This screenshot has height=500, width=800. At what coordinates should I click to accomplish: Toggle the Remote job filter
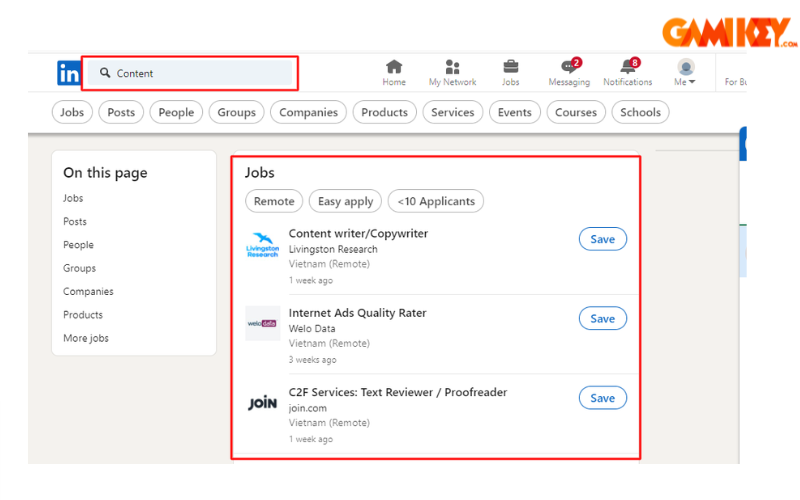[274, 201]
